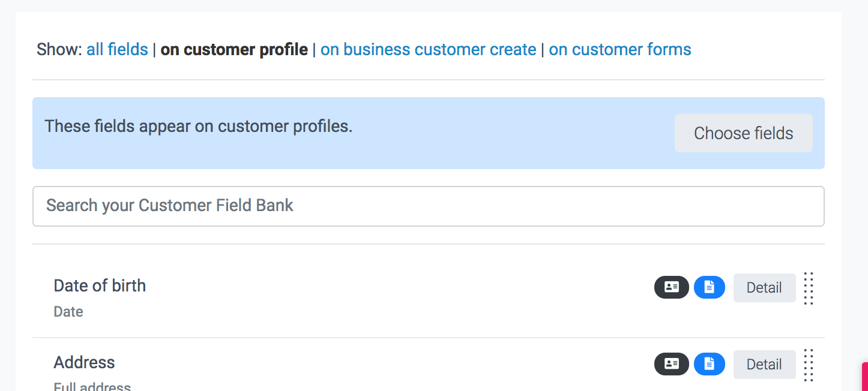
Task: Switch to "on business customer create" view
Action: pyautogui.click(x=428, y=49)
